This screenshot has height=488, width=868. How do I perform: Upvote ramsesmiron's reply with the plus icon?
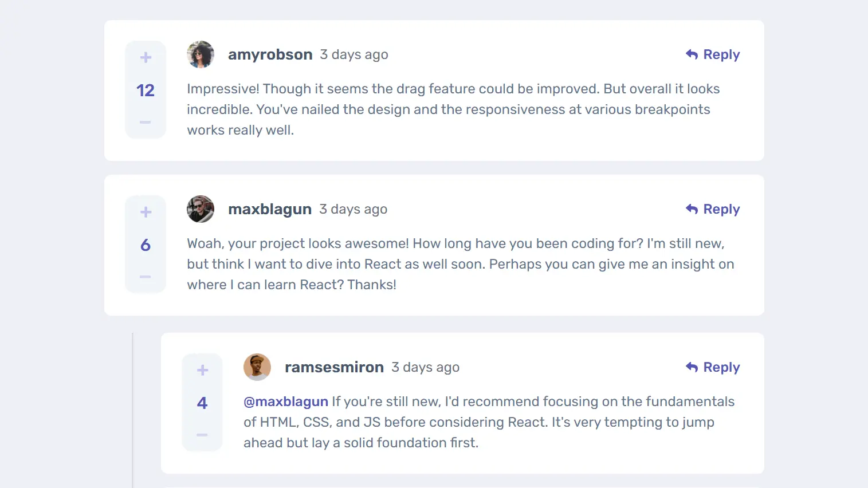(202, 369)
